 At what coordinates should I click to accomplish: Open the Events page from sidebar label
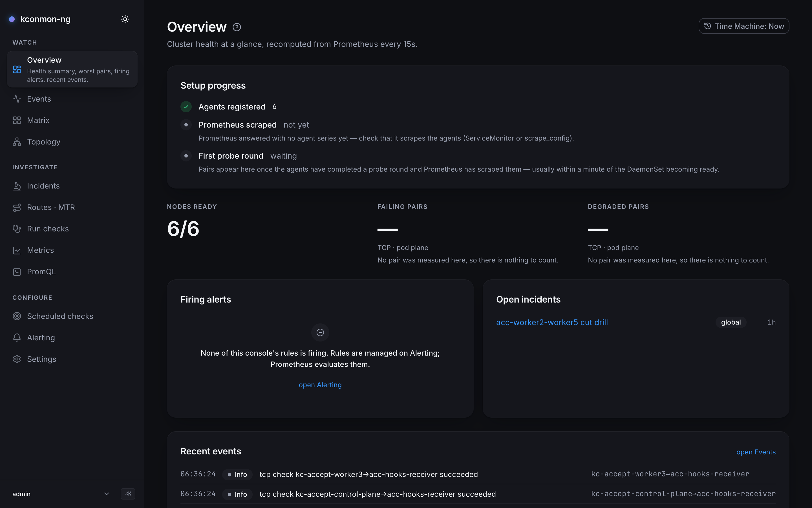click(39, 99)
